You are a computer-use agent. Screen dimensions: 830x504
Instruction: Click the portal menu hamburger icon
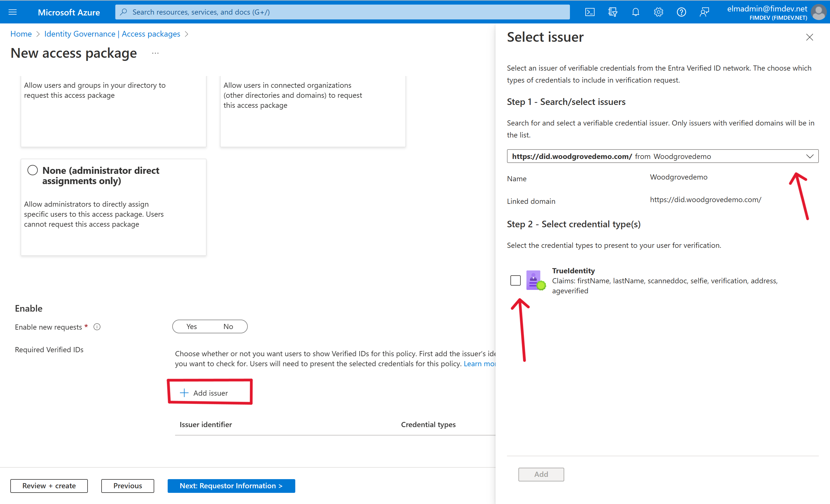(13, 12)
